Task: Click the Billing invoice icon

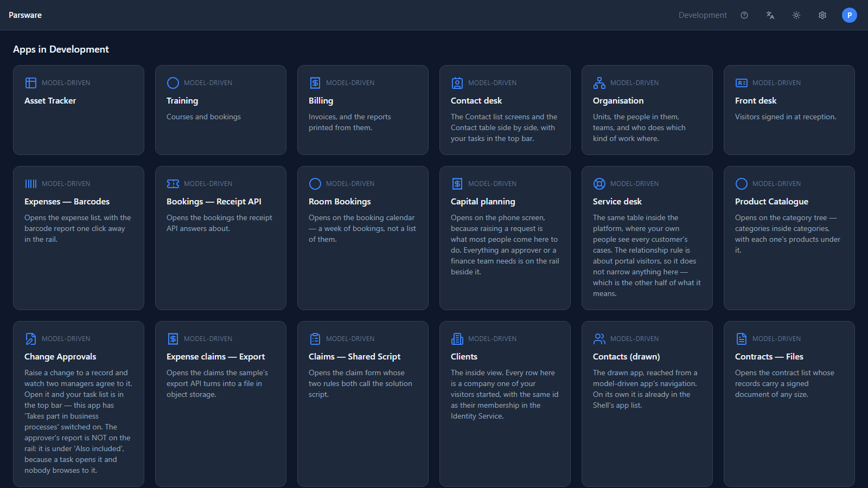Action: 315,83
